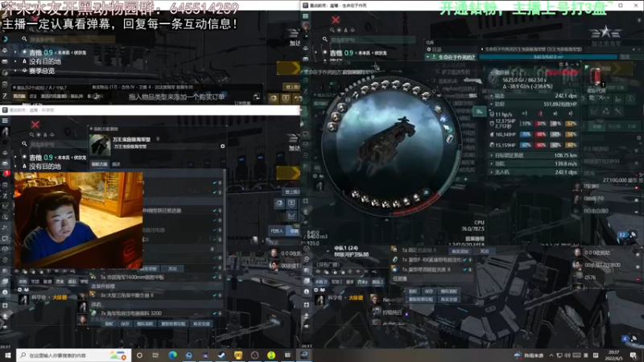This screenshot has height=362, width=644.
Task: Open Windows notification center icon
Action: [634, 356]
